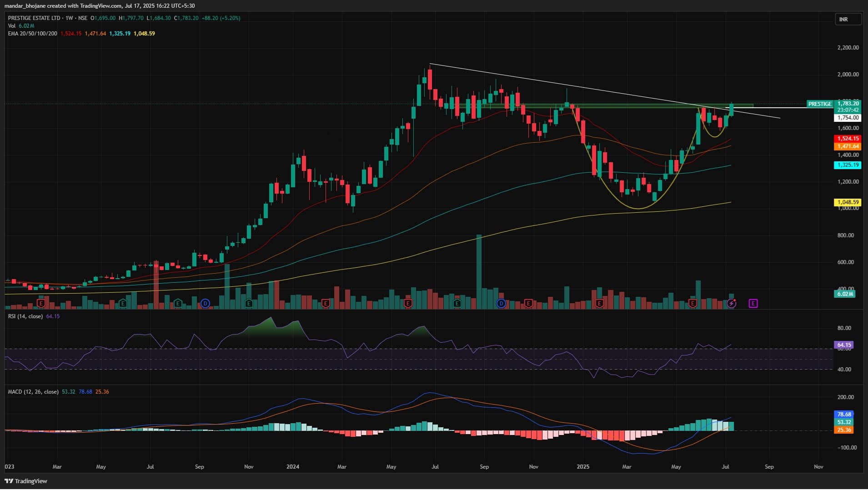868x490 pixels.
Task: Click the tallest volume bar near September 2024
Action: pyautogui.click(x=479, y=272)
